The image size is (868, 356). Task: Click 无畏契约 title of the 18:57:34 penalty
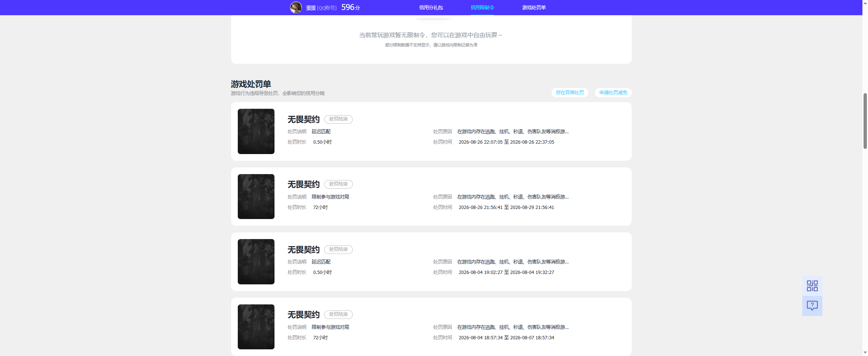tap(303, 315)
